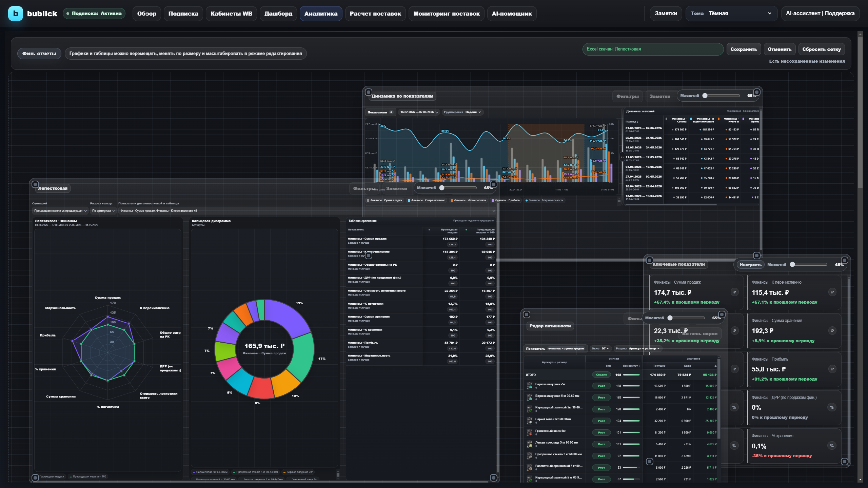Toggle Финансы К перечислению legend series
This screenshot has width=868, height=488.
pyautogui.click(x=427, y=200)
